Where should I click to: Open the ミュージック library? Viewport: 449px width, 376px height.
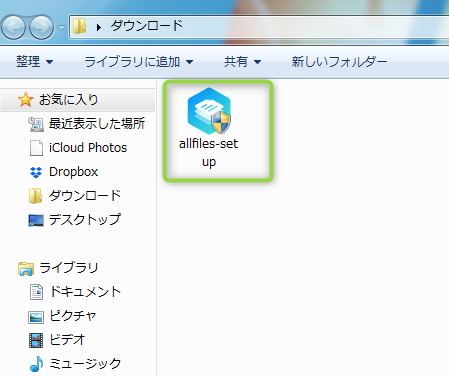tap(85, 363)
